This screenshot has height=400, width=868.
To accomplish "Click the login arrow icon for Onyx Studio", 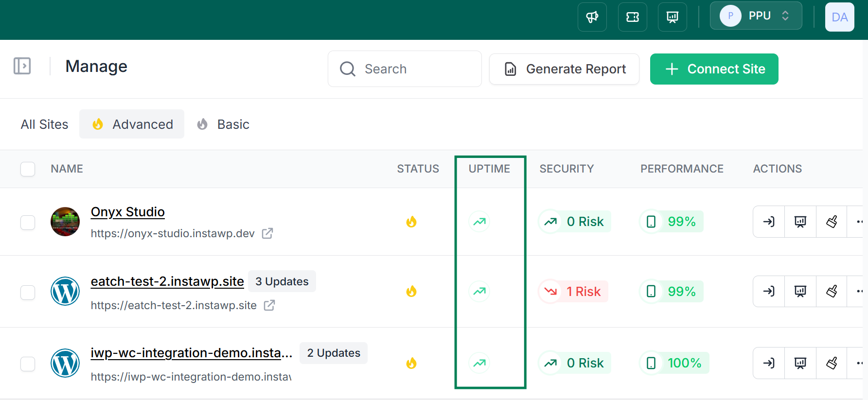I will click(769, 222).
